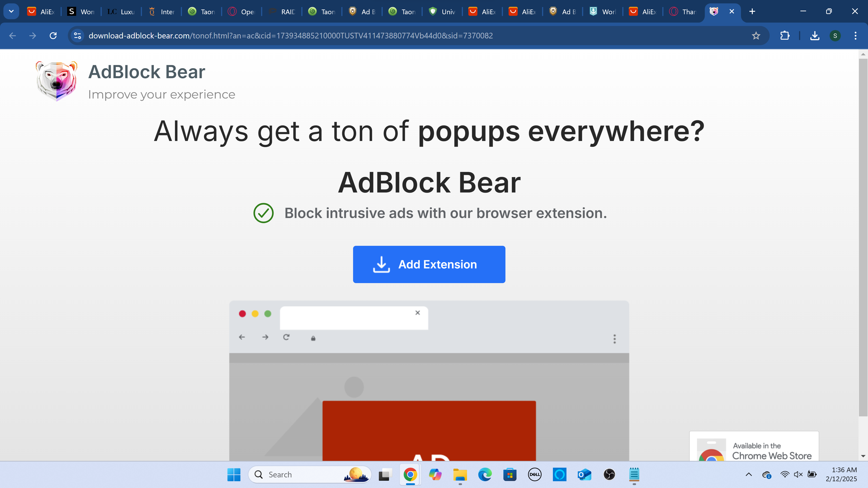This screenshot has width=868, height=488.
Task: Open the tab search dropdown arrow
Action: click(11, 12)
